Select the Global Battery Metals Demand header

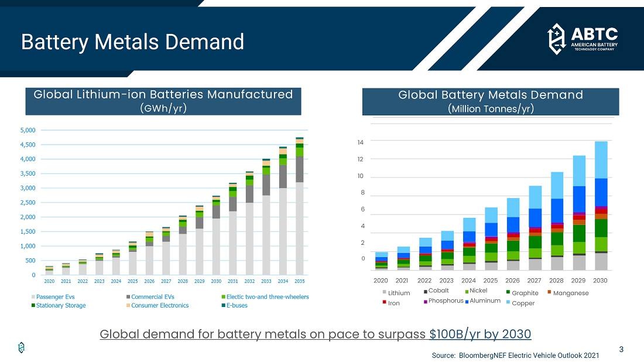[x=491, y=101]
